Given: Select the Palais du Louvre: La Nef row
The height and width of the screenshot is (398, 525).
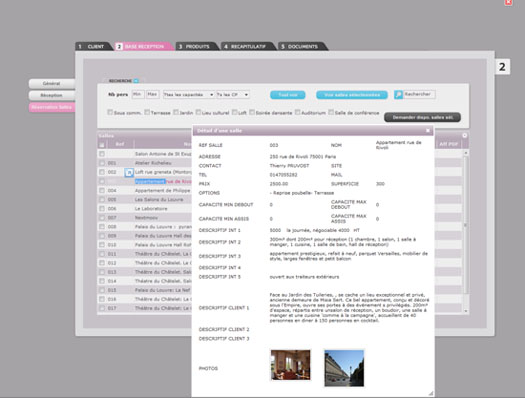Looking at the screenshot, I should click(x=145, y=290).
